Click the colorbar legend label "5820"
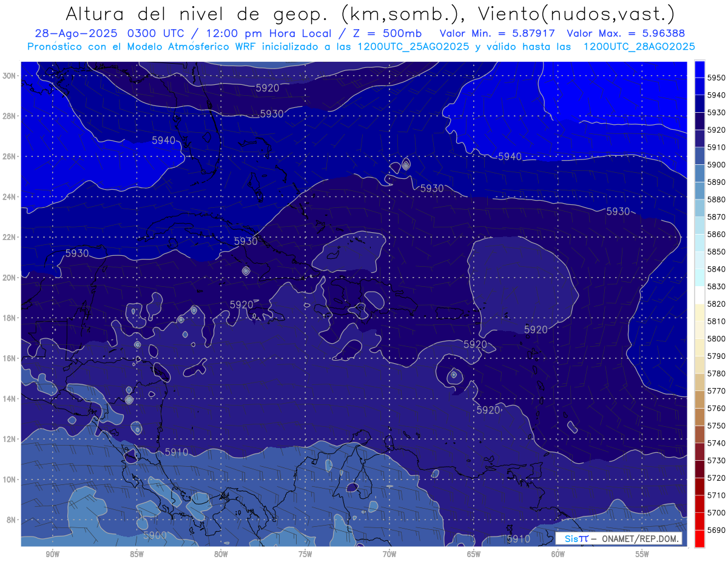 [x=716, y=304]
